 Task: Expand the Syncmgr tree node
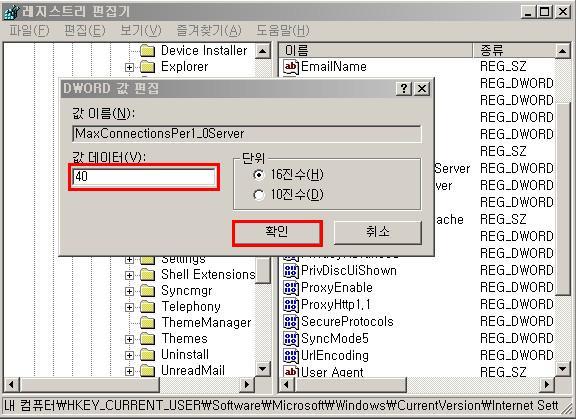click(x=129, y=291)
